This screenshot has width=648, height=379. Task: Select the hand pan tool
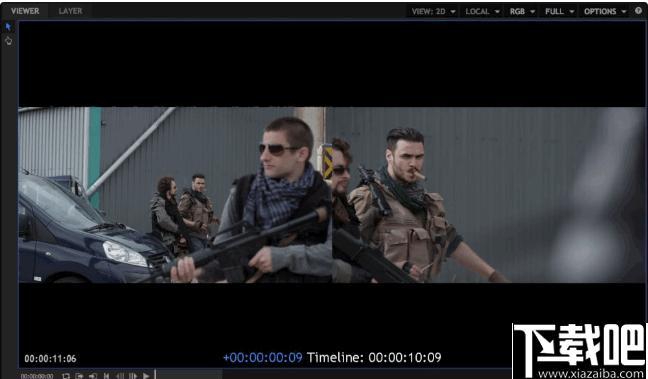pyautogui.click(x=8, y=41)
